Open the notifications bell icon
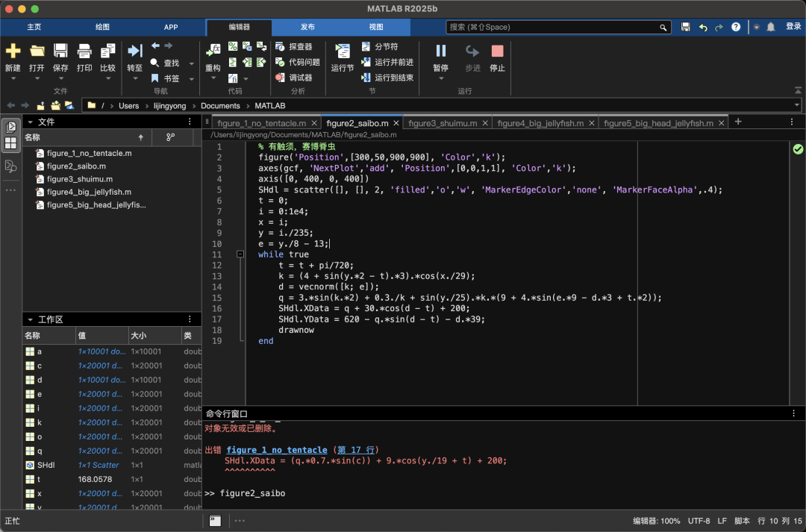806x532 pixels. click(771, 27)
